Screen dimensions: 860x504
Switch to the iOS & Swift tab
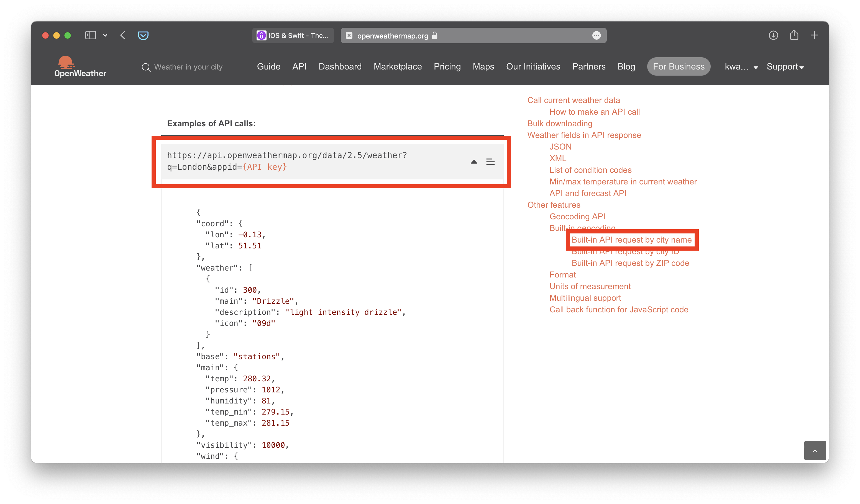[x=293, y=35]
